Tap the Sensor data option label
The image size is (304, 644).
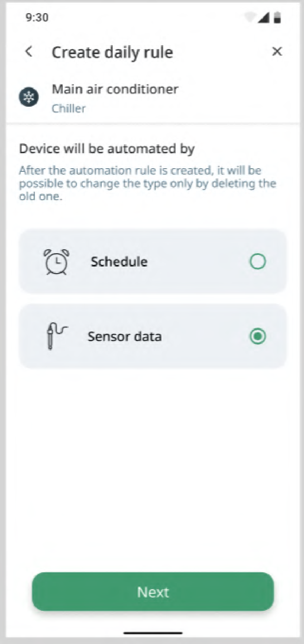[x=124, y=336]
